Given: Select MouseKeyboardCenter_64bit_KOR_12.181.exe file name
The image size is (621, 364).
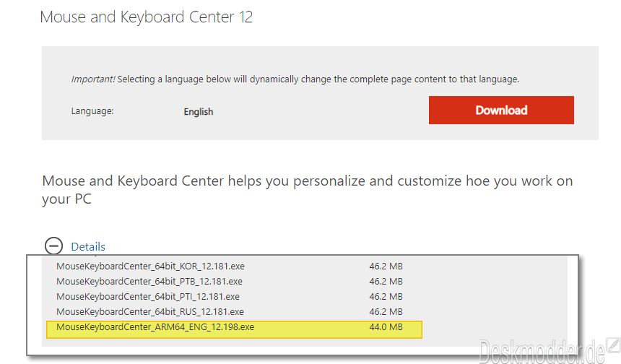Looking at the screenshot, I should coord(150,266).
